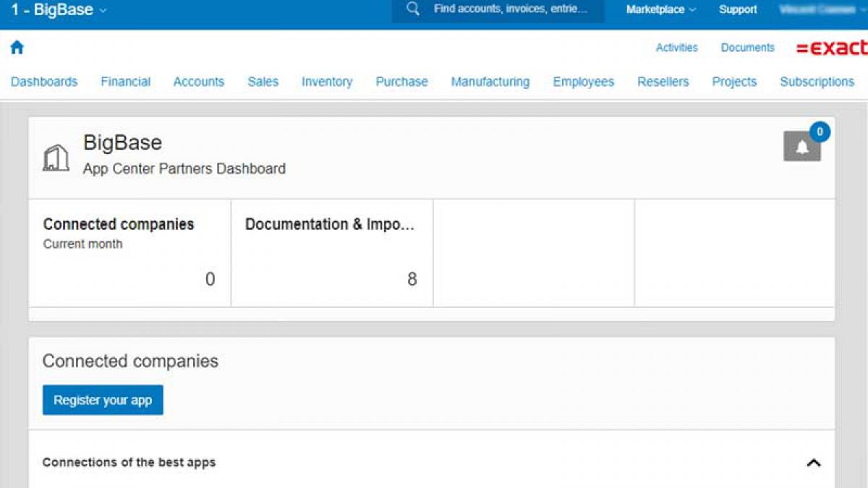Open the Documentation & Impo... tile
This screenshot has width=868, height=488.
[332, 253]
